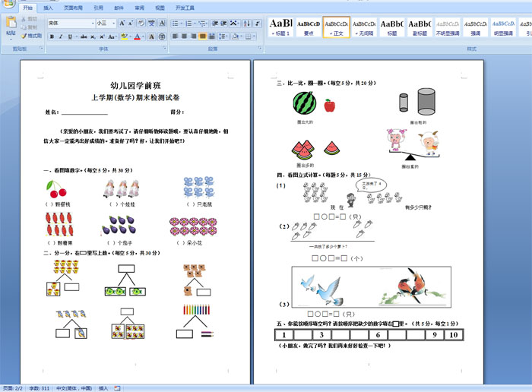Switch to the 开发工具 (Developer) tab
The image size is (532, 392).
(x=185, y=8)
